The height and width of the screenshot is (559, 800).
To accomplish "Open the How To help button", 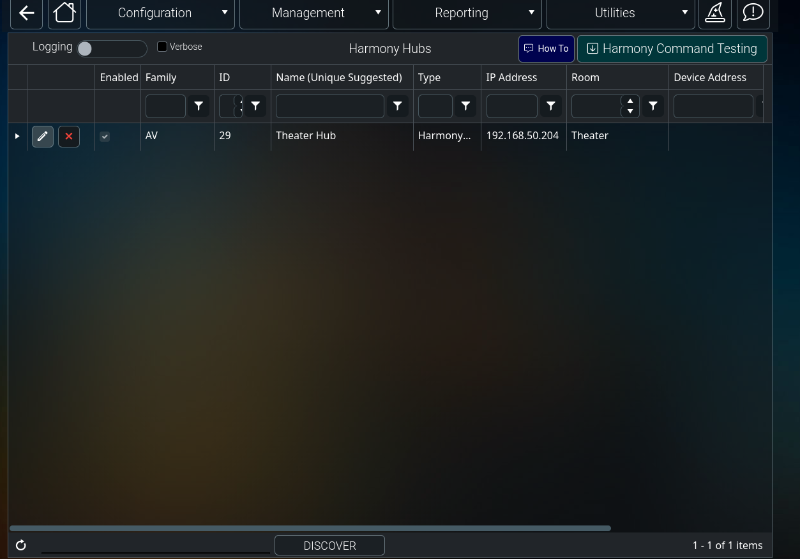I will (x=546, y=49).
